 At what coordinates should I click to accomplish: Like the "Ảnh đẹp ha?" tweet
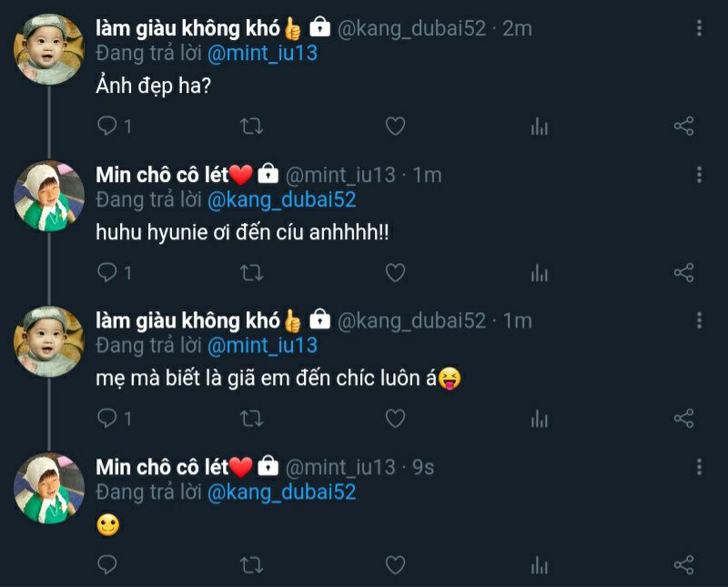coord(395,127)
